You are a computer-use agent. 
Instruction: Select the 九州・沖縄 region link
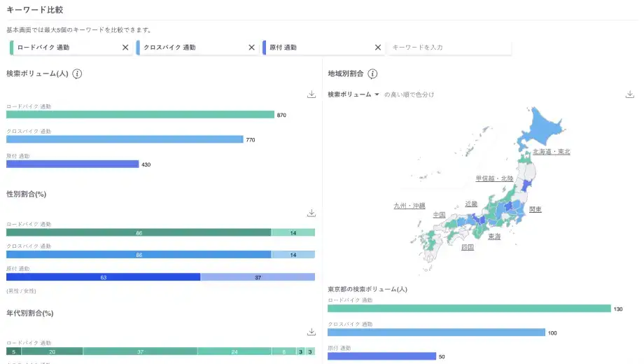tap(409, 206)
